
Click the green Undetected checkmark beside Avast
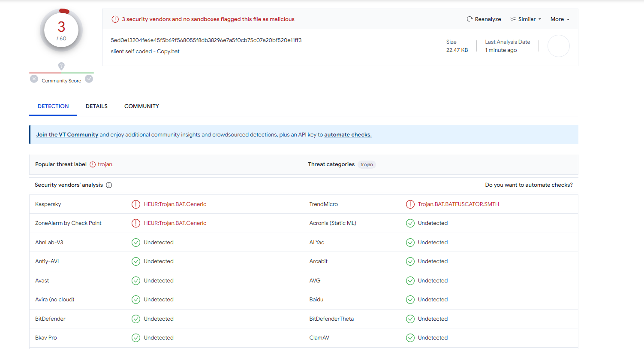pos(136,280)
